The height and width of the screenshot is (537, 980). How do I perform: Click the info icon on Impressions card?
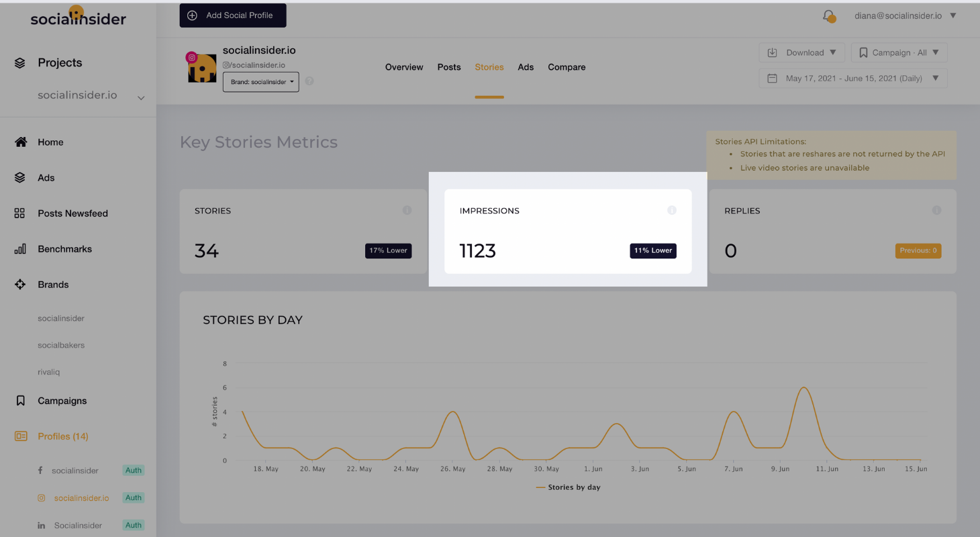click(672, 210)
